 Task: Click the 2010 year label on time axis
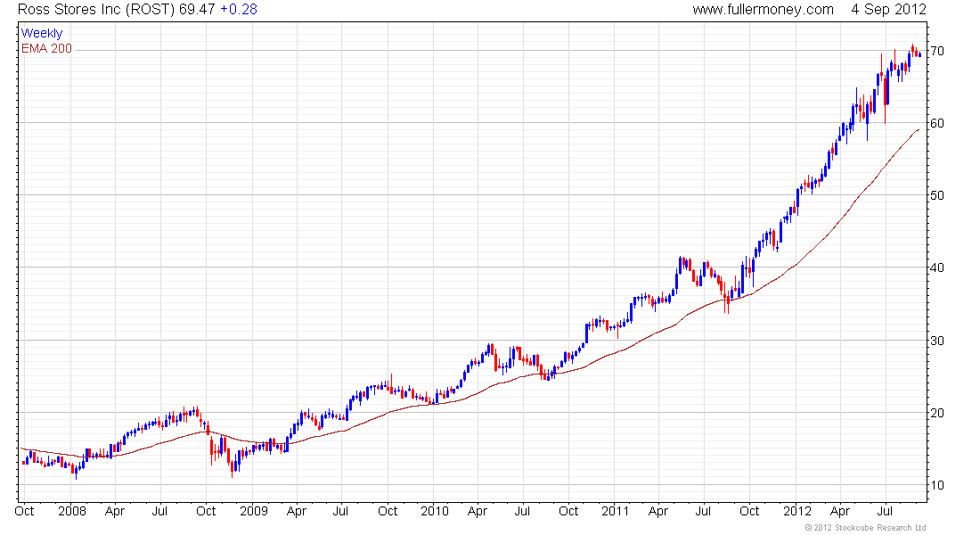pyautogui.click(x=435, y=511)
